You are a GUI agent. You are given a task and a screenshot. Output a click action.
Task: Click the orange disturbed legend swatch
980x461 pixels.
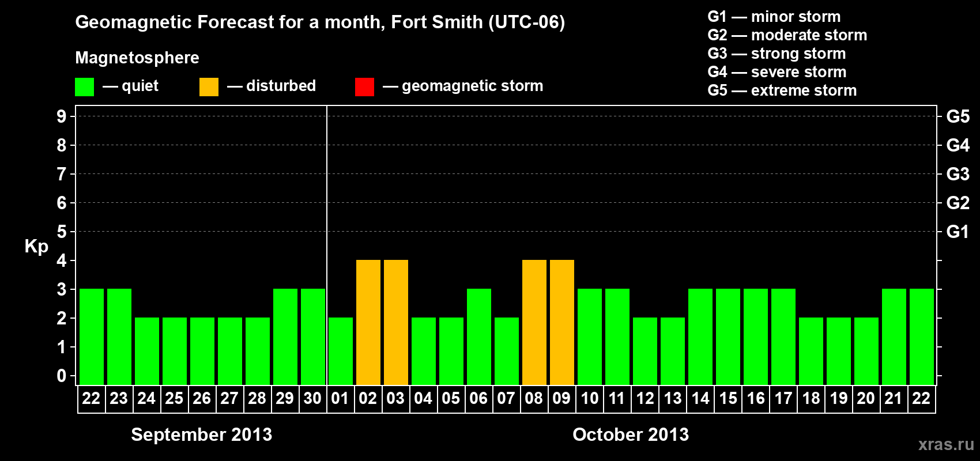click(x=209, y=87)
